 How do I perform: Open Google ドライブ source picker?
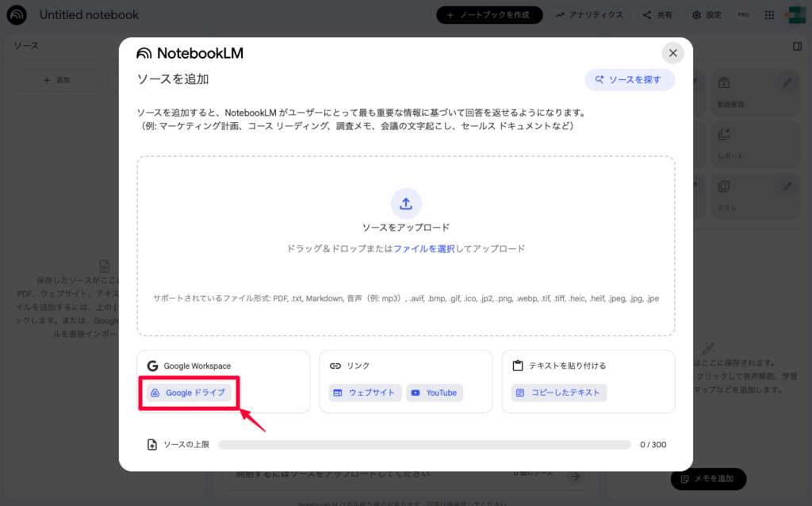[x=188, y=392]
